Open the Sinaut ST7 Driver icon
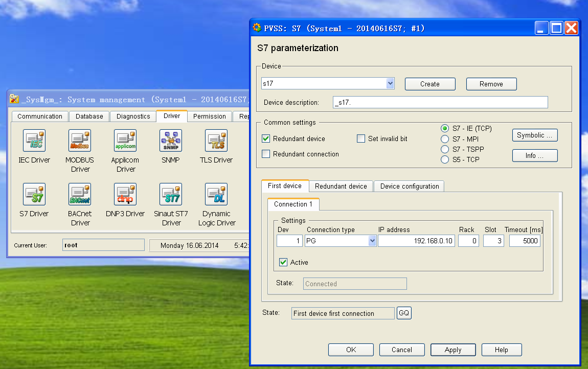The width and height of the screenshot is (588, 369). click(x=171, y=194)
